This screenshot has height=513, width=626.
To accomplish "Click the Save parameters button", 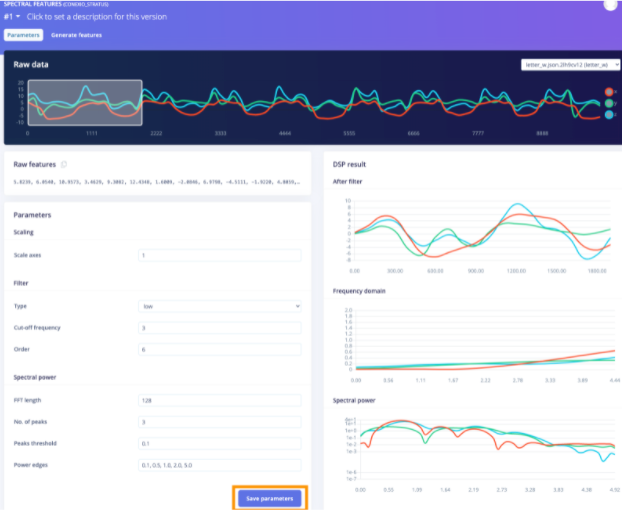I will pyautogui.click(x=270, y=499).
